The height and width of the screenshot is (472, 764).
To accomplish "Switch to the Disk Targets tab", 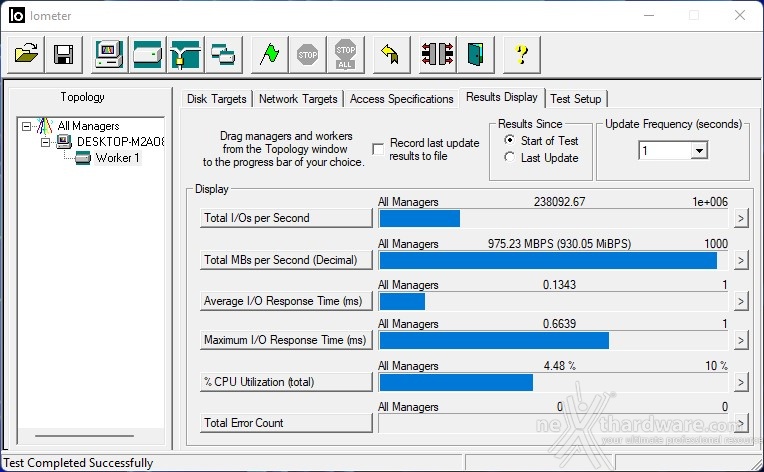I will click(x=217, y=99).
